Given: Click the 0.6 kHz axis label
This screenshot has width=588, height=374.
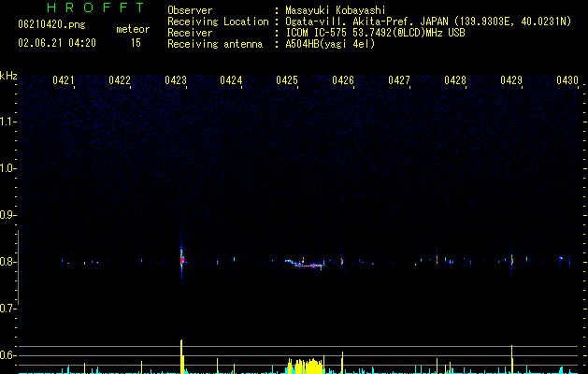Looking at the screenshot, I should (x=7, y=355).
